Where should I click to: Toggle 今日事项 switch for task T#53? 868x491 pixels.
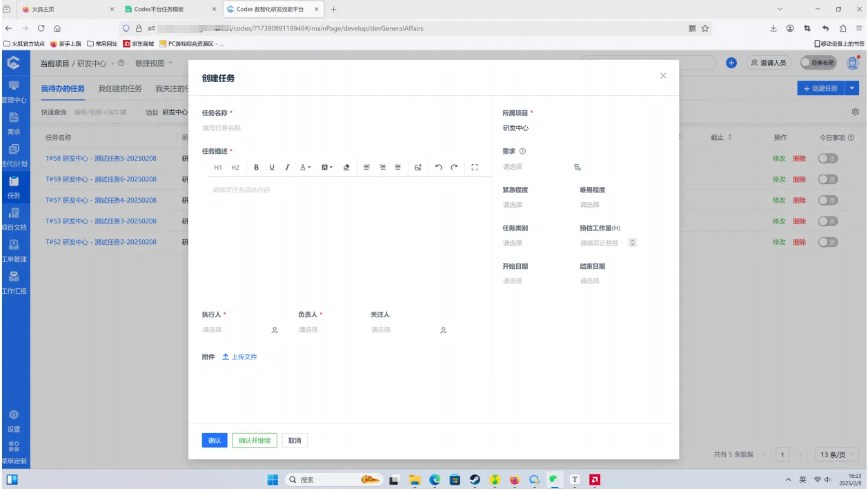click(x=828, y=221)
